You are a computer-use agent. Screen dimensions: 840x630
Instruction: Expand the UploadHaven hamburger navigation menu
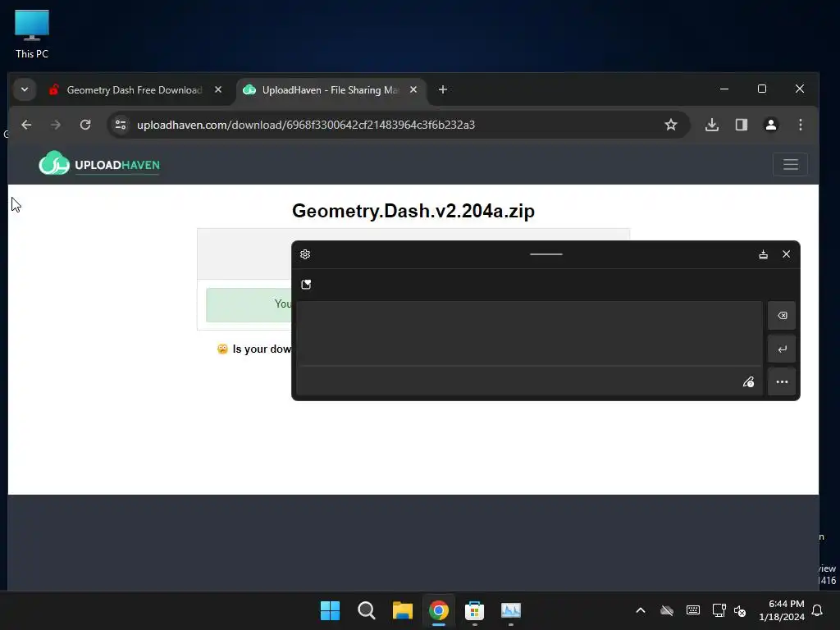790,164
